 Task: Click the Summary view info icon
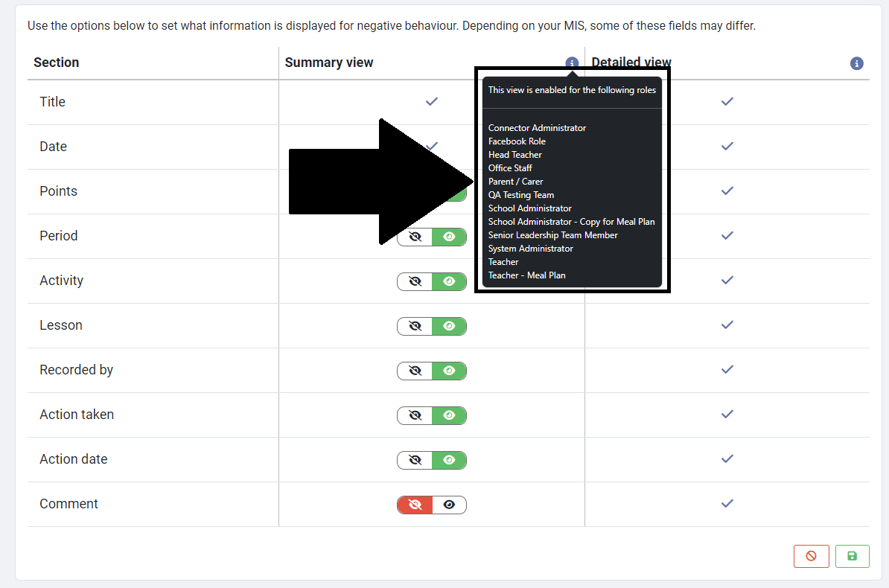click(572, 63)
